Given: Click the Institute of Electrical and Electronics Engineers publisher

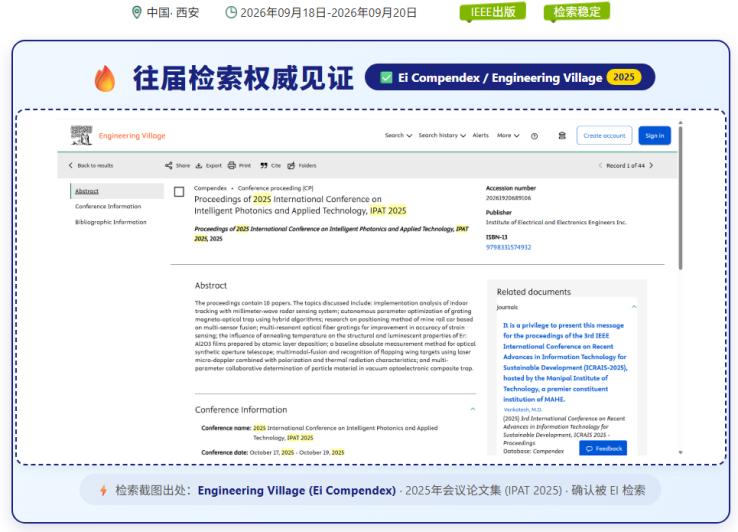Looking at the screenshot, I should point(556,222).
